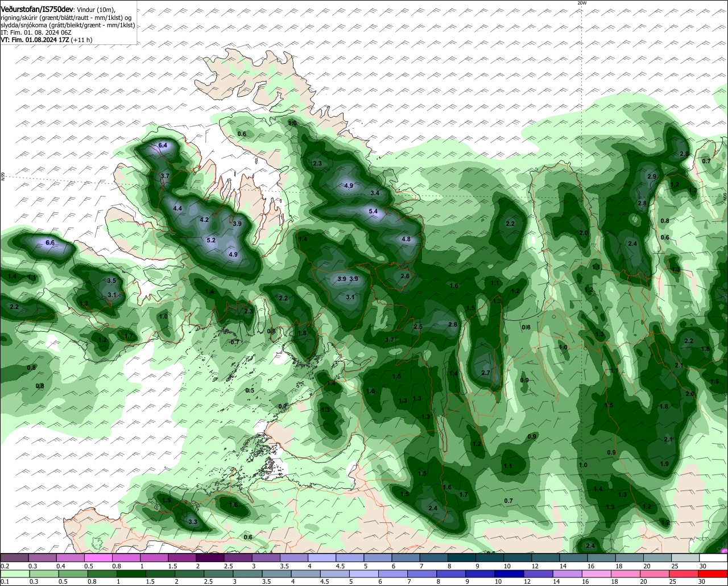Viewport: 728px width, 586px height.
Task: Select the dark teal 8 snow legend swatch
Action: (462, 558)
